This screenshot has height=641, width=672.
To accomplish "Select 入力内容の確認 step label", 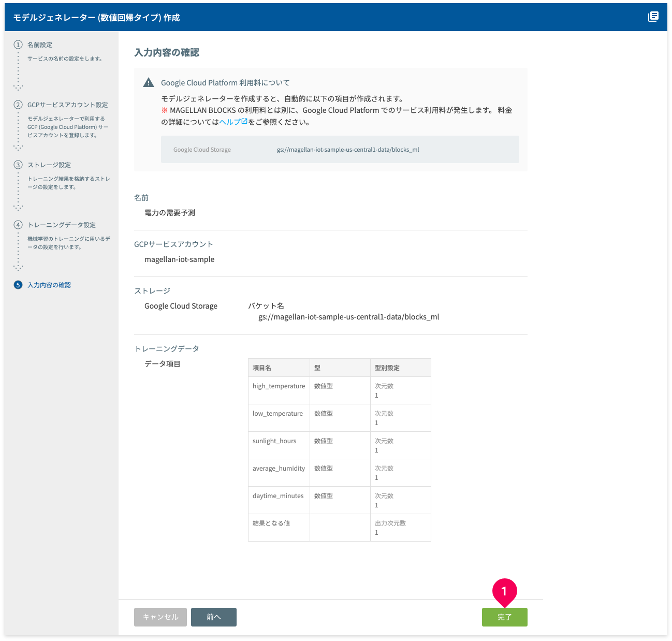I will (x=49, y=285).
